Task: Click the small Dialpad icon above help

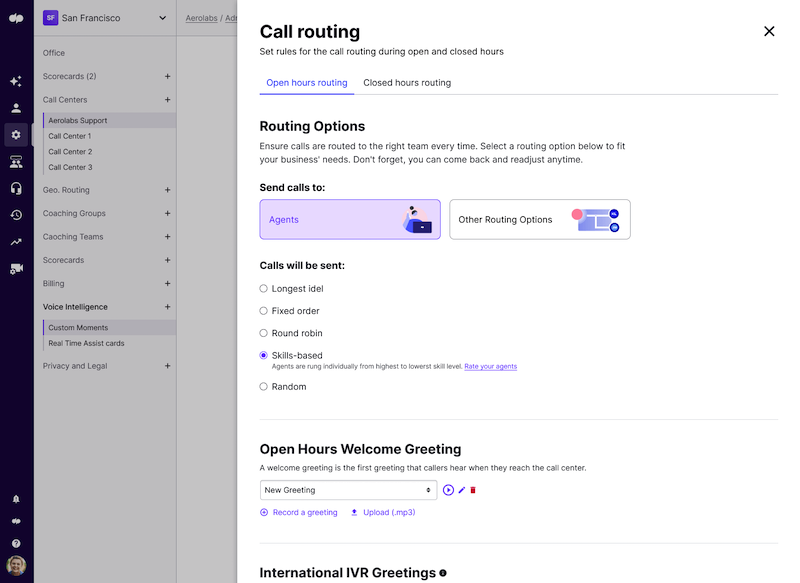Action: (x=16, y=521)
